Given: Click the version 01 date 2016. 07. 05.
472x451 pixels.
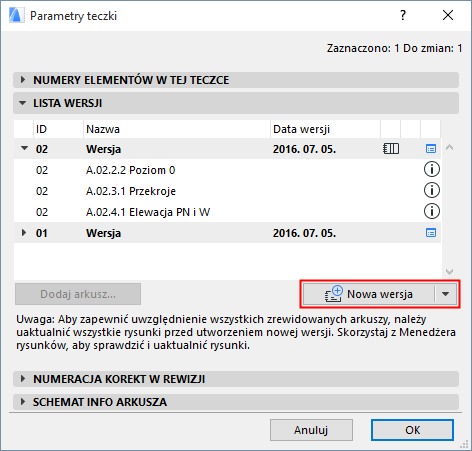Looking at the screenshot, I should pyautogui.click(x=304, y=233).
